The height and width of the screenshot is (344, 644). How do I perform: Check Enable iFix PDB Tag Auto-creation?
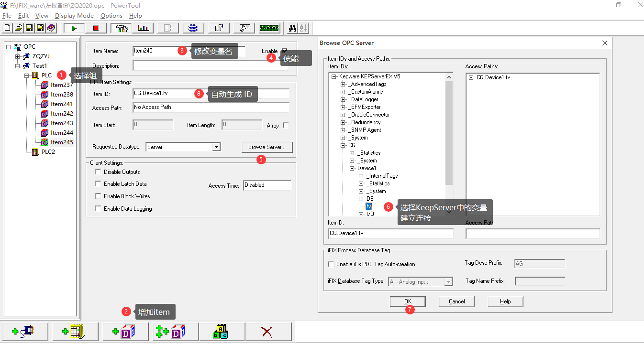[331, 264]
